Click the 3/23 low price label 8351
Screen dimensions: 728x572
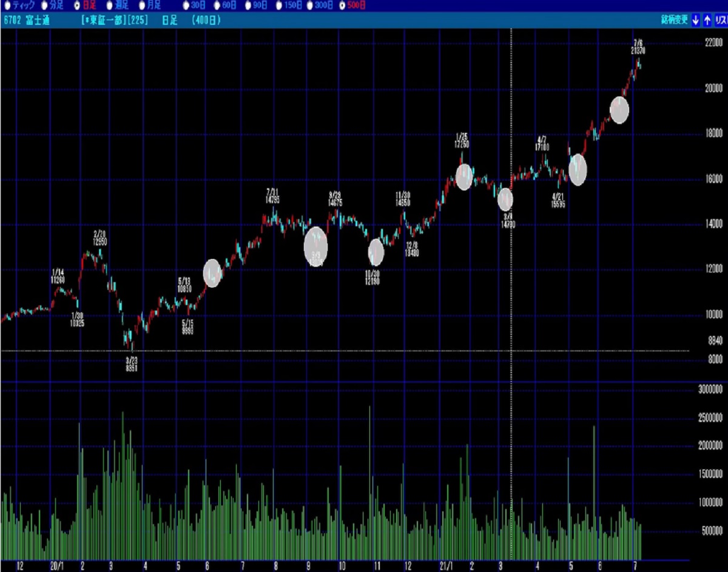pos(132,368)
